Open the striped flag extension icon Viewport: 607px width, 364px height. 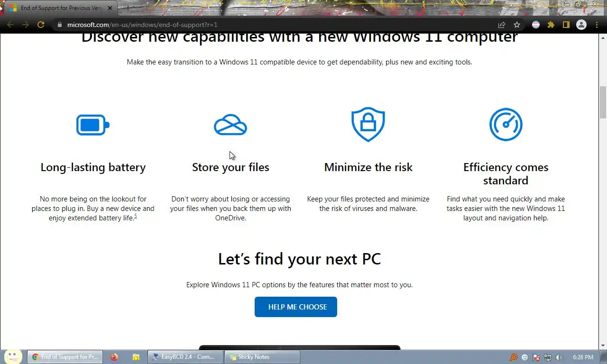tap(536, 25)
